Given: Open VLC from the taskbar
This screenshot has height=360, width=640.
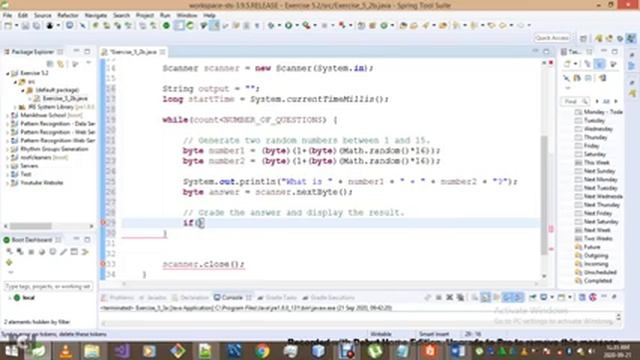Looking at the screenshot, I should coord(66,351).
